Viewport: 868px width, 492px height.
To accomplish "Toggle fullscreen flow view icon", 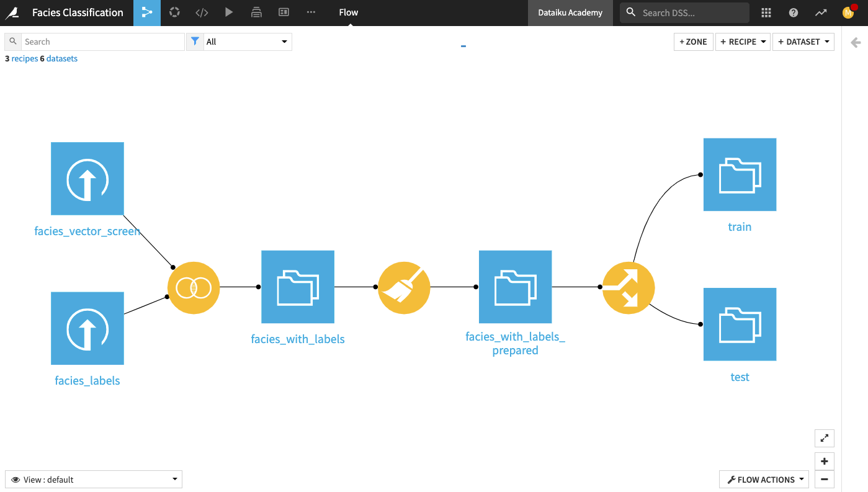I will pyautogui.click(x=824, y=438).
